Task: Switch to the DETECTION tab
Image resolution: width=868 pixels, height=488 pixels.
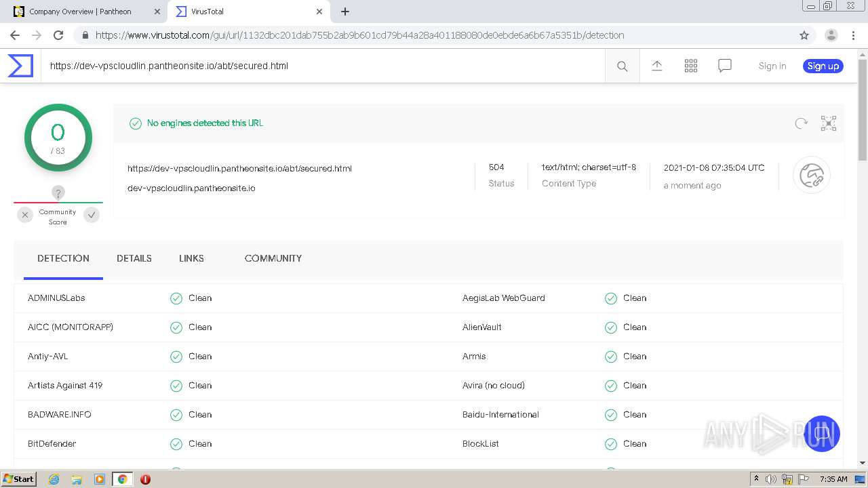Action: (63, 258)
